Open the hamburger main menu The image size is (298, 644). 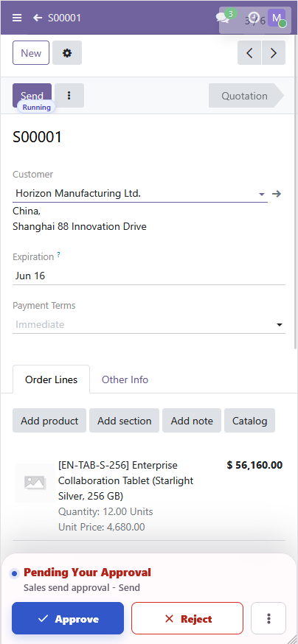point(17,18)
